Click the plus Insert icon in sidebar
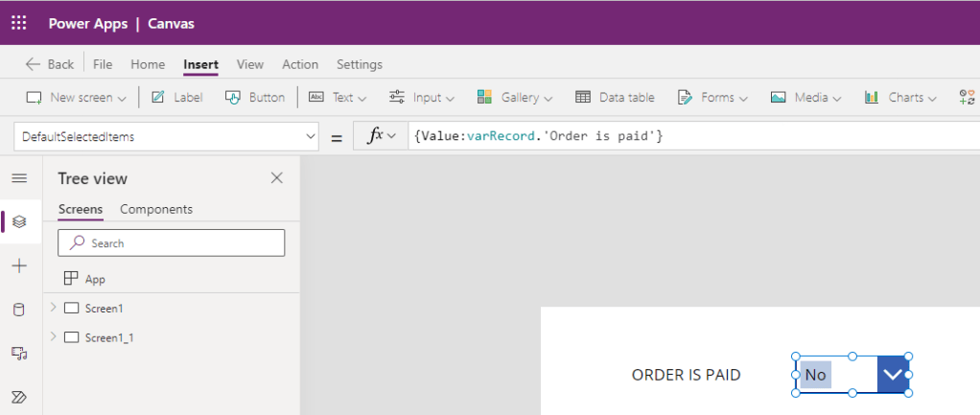This screenshot has width=980, height=415. 19,266
